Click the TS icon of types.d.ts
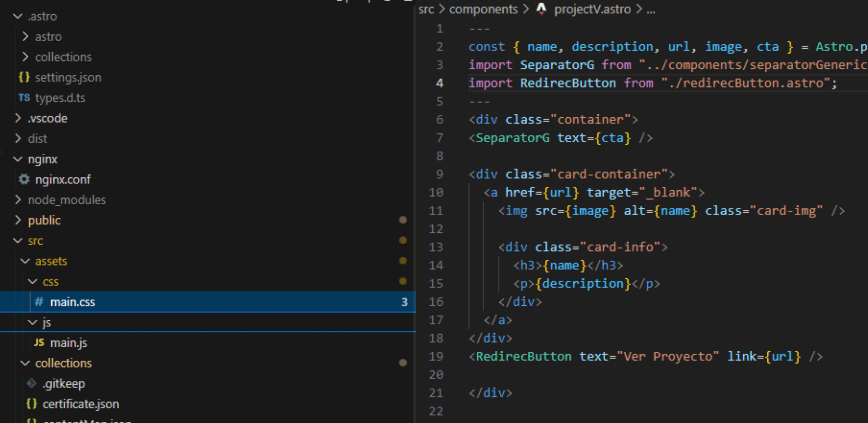 point(24,98)
